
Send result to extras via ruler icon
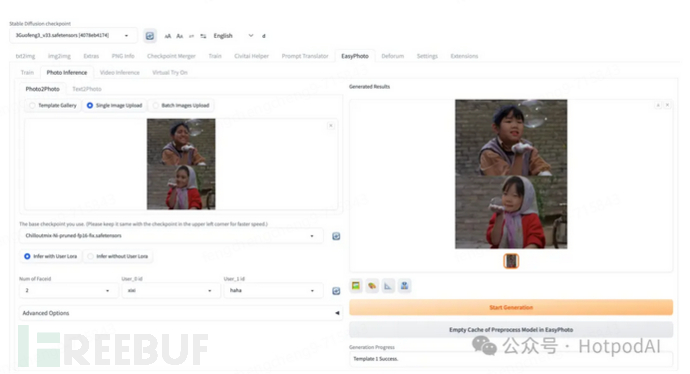(x=388, y=286)
